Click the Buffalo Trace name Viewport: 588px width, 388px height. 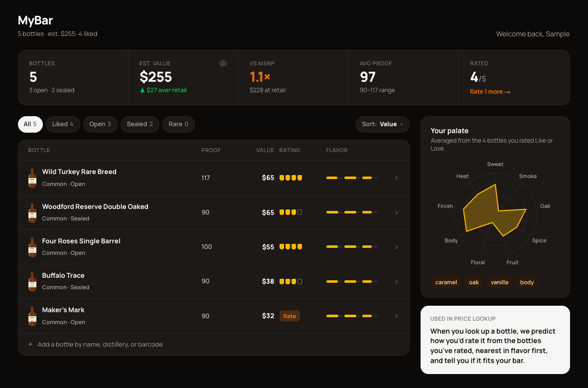click(x=63, y=275)
